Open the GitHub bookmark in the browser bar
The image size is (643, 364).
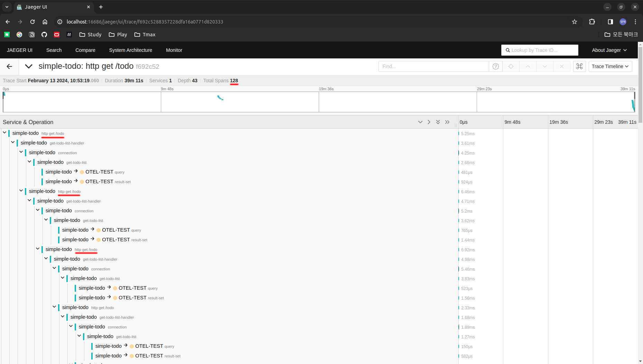pos(44,35)
